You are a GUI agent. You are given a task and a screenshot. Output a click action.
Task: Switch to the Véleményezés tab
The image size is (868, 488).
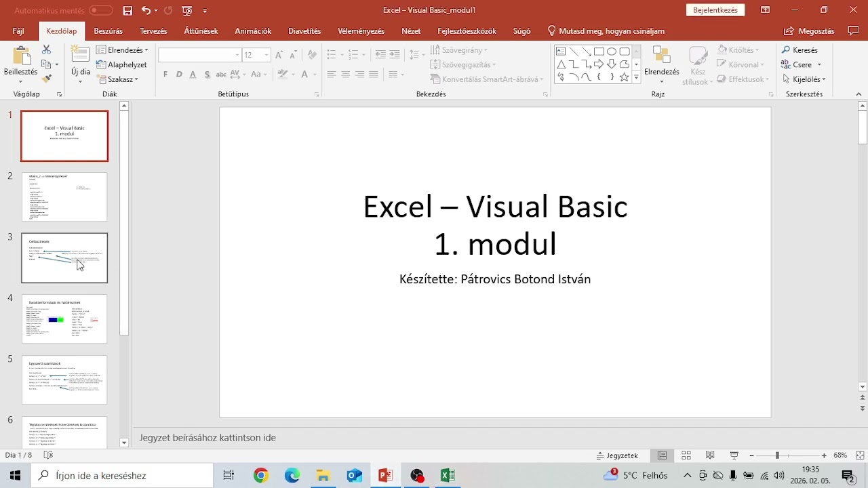click(x=361, y=31)
